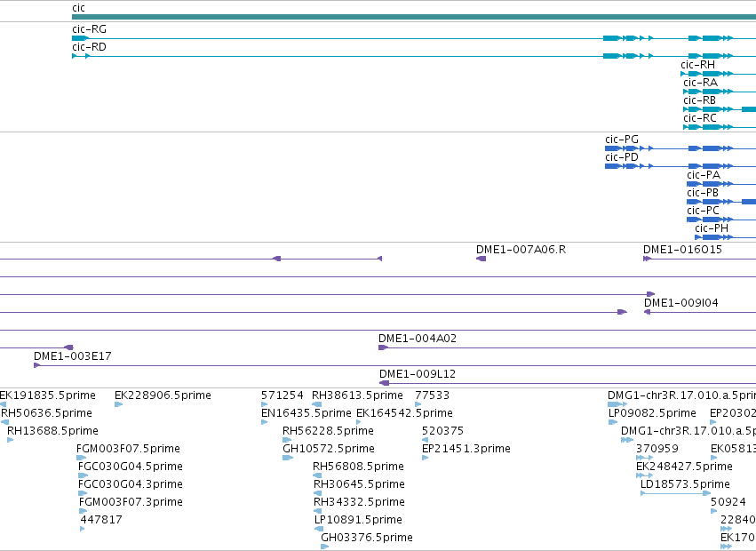Image resolution: width=756 pixels, height=551 pixels.
Task: Select the EP21451.3prime EST label
Action: [x=466, y=449]
